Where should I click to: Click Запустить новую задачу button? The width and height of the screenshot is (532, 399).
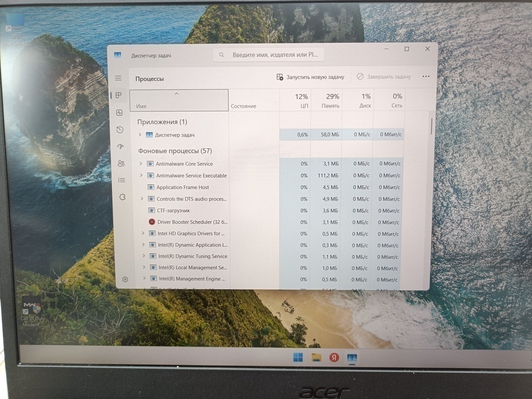coord(311,77)
